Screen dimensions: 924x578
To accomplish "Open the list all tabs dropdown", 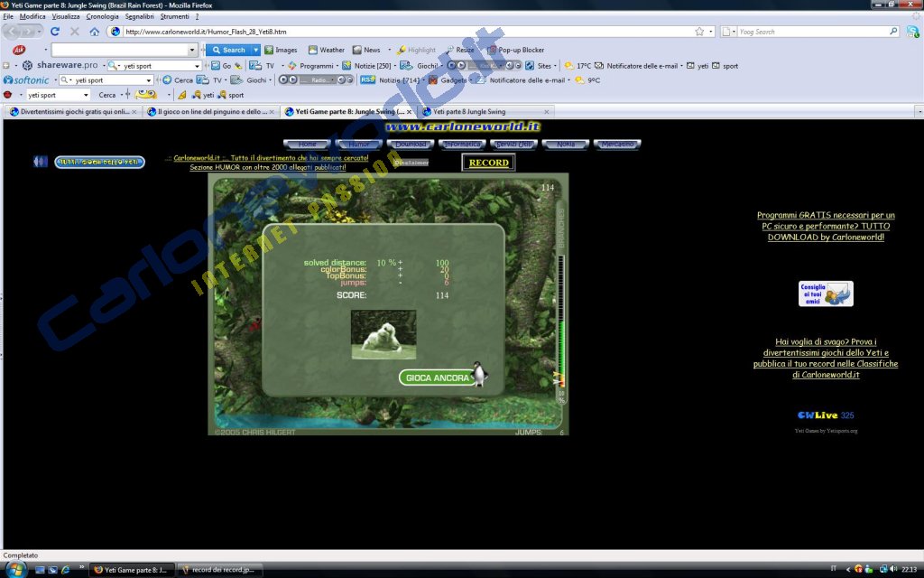I will pyautogui.click(x=919, y=111).
